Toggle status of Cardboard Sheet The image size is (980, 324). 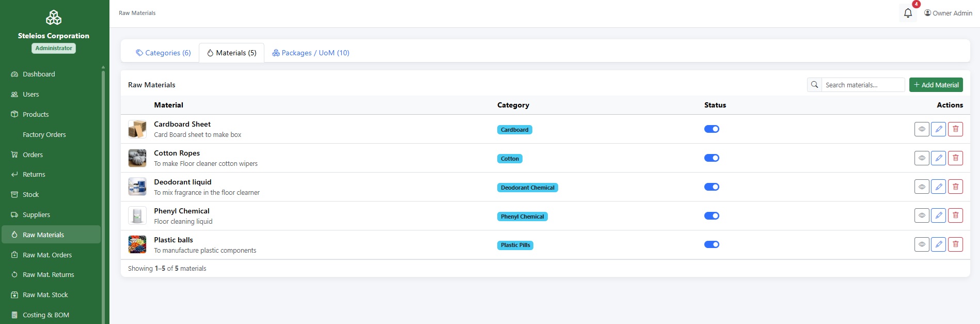pyautogui.click(x=712, y=129)
